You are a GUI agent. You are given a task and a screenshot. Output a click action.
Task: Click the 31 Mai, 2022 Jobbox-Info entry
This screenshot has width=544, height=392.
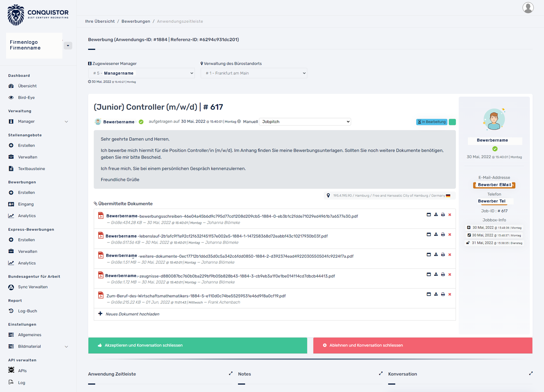495,243
